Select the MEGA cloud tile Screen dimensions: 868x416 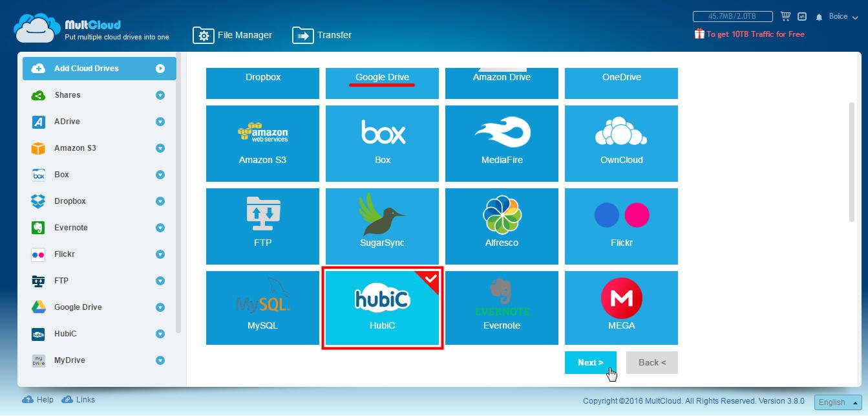[621, 308]
